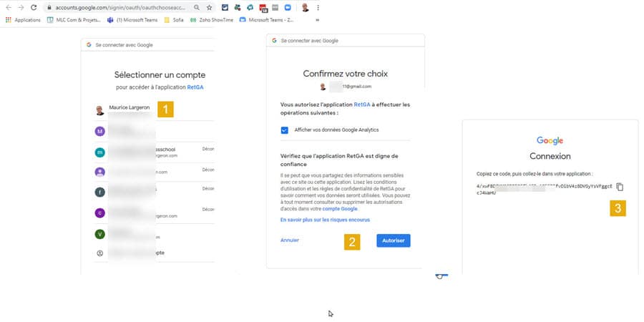Bookmark this page with the star icon
644x322 pixels.
coord(209,7)
